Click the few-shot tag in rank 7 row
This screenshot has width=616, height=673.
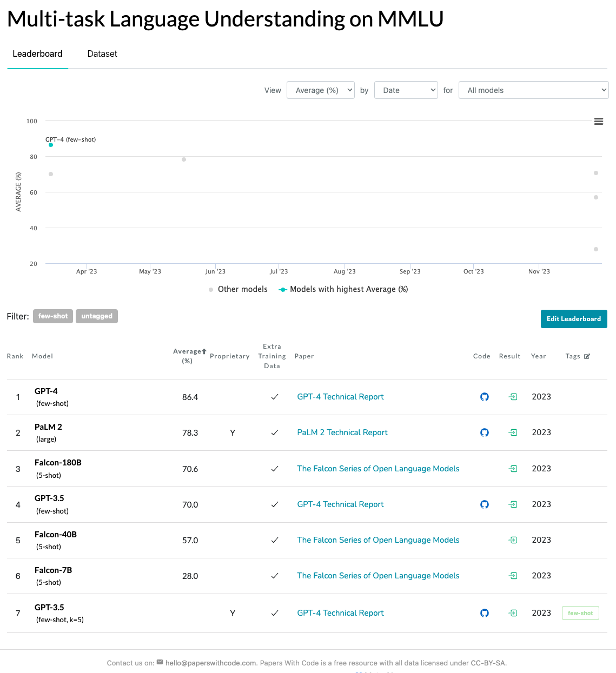point(580,613)
